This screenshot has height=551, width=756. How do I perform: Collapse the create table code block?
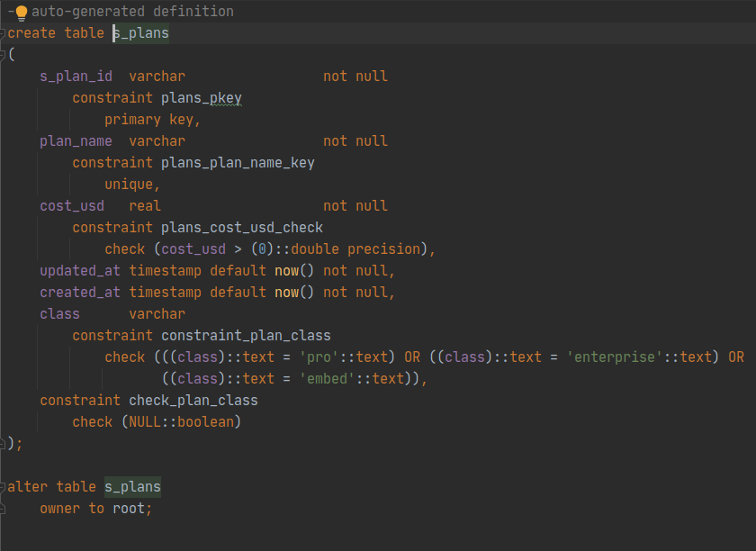pyautogui.click(x=4, y=33)
